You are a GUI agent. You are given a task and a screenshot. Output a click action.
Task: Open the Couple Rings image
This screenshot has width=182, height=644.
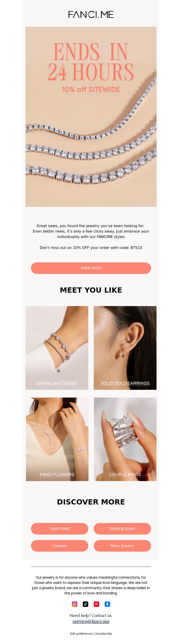point(125,439)
